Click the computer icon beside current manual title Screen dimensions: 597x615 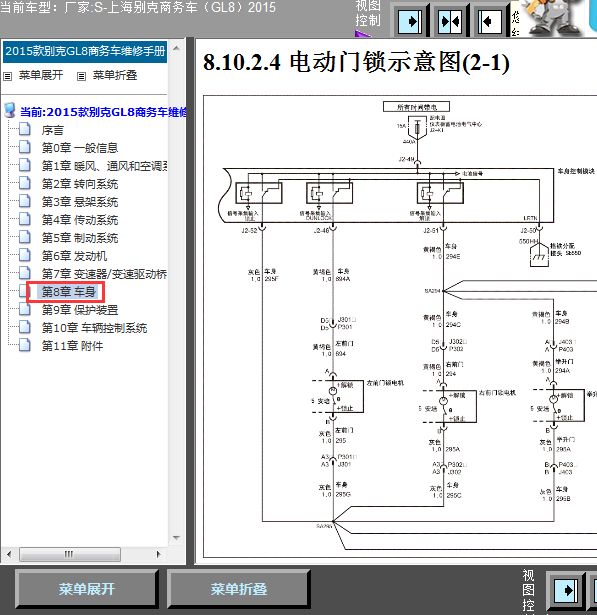coord(10,111)
